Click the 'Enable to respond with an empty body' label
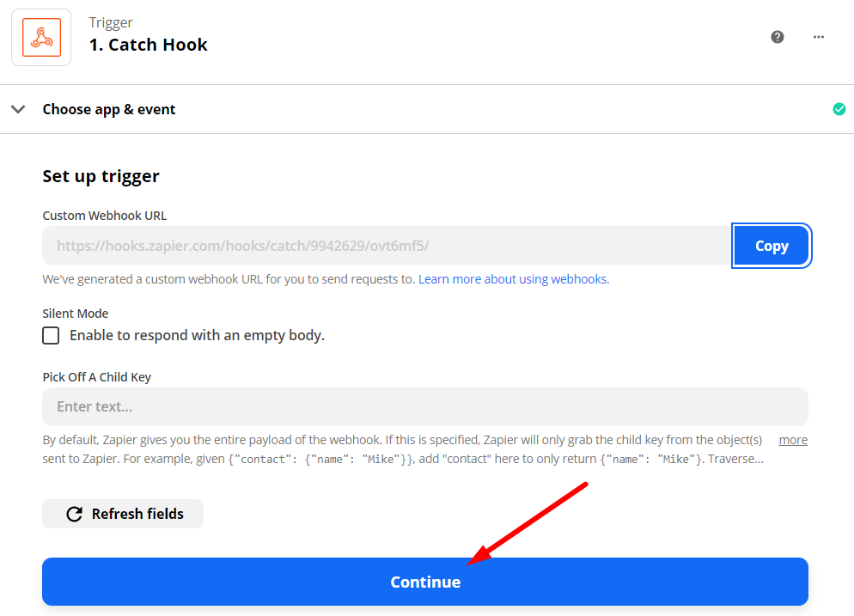 coord(197,335)
